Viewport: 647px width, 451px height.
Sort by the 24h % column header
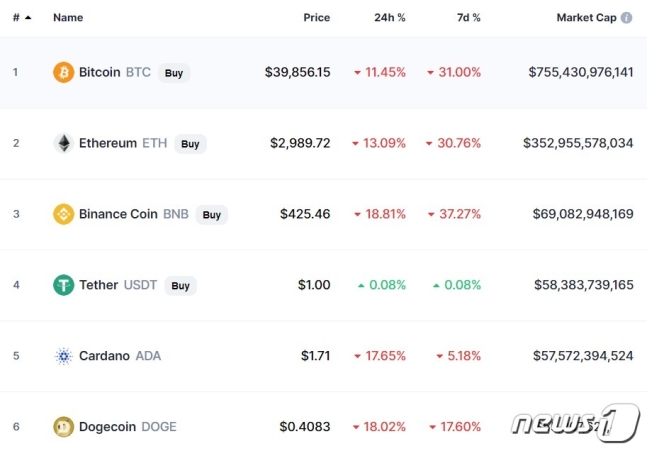pos(390,17)
